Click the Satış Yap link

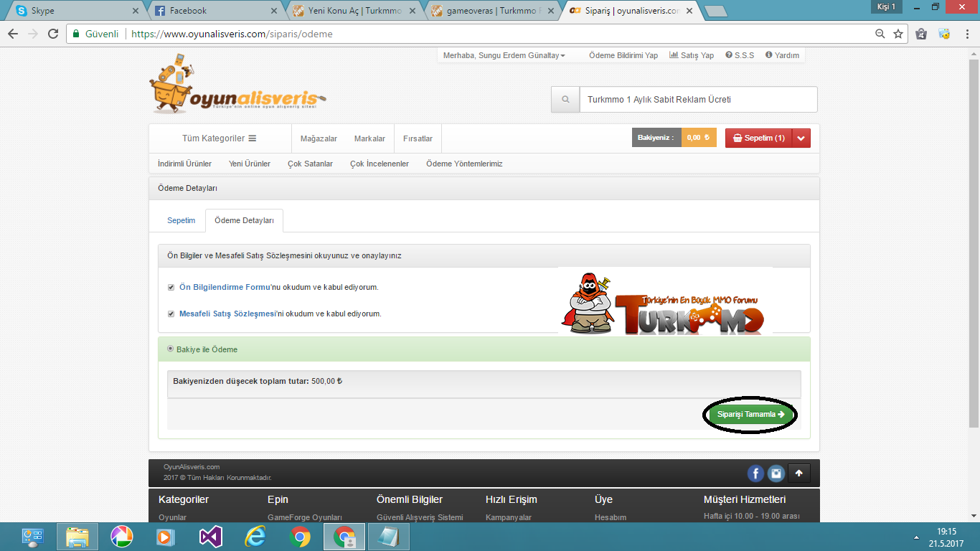point(692,55)
